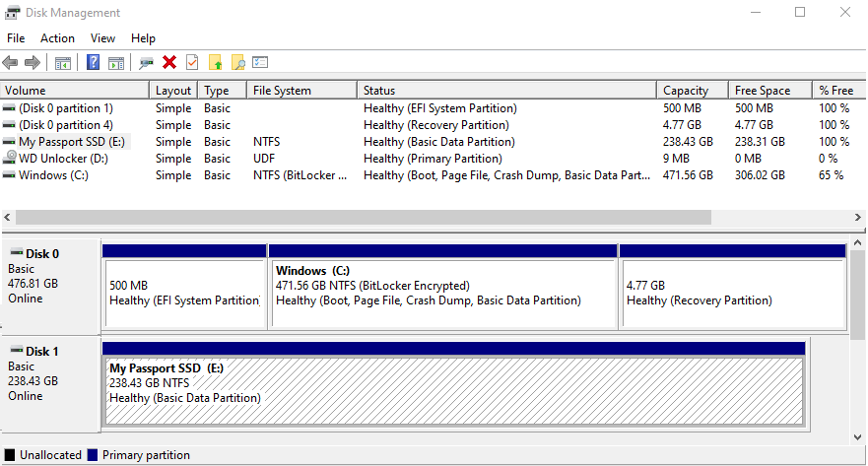Click the Disk 1 label panel
The image size is (868, 466).
pyautogui.click(x=50, y=380)
